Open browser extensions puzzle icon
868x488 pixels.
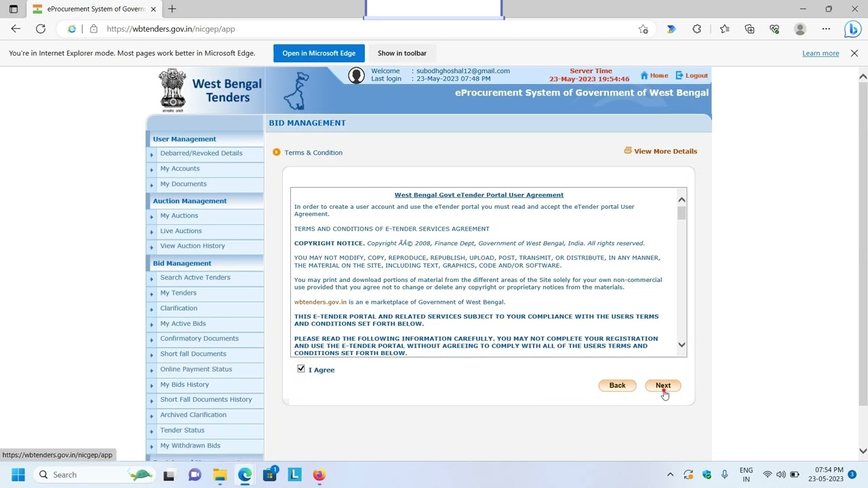(x=696, y=29)
